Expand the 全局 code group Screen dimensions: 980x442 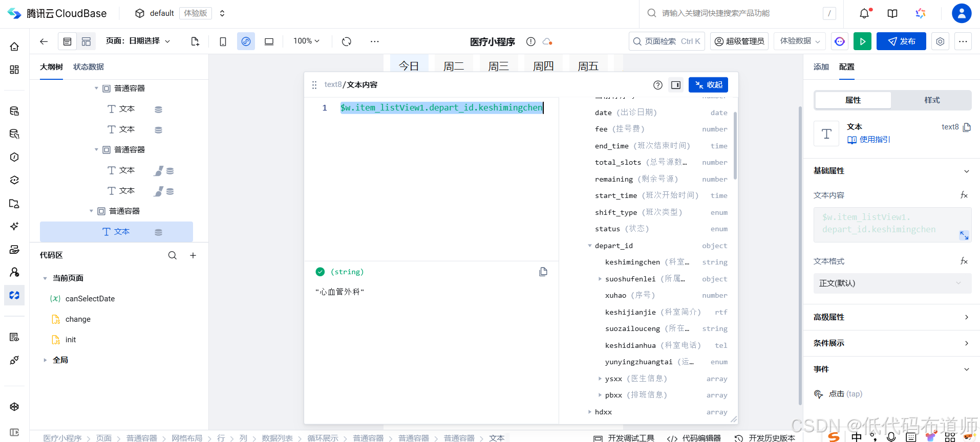(x=45, y=360)
